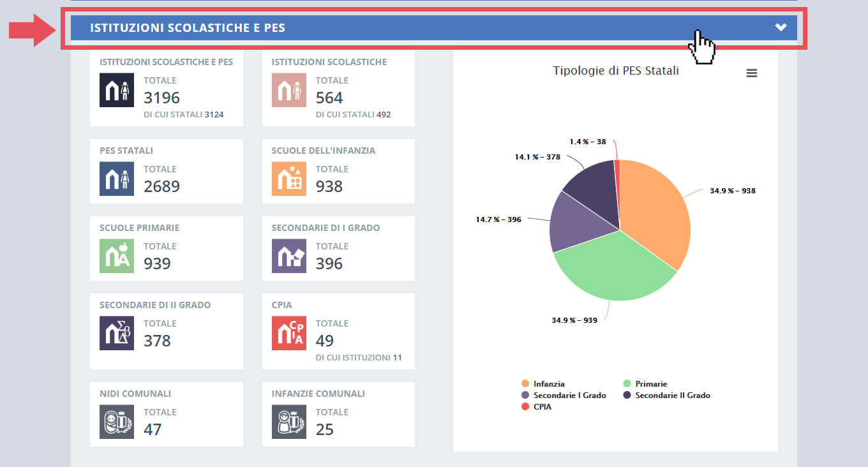The image size is (868, 467).
Task: Click the Scuole Primarie total 939
Action: point(157,263)
